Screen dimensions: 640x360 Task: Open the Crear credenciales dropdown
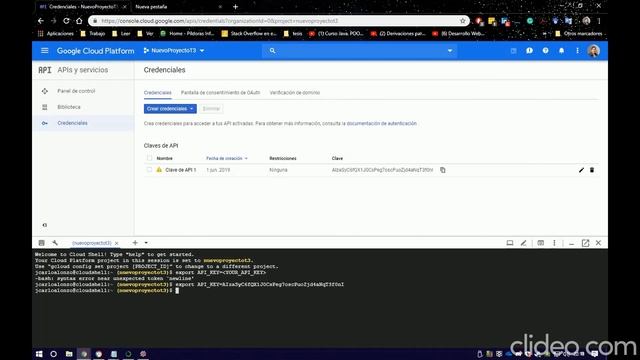(170, 109)
